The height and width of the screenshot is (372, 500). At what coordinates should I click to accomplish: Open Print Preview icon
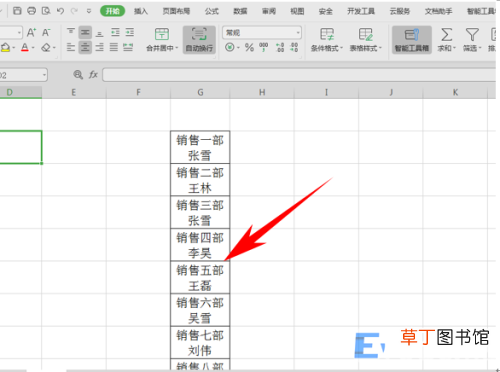pos(46,11)
